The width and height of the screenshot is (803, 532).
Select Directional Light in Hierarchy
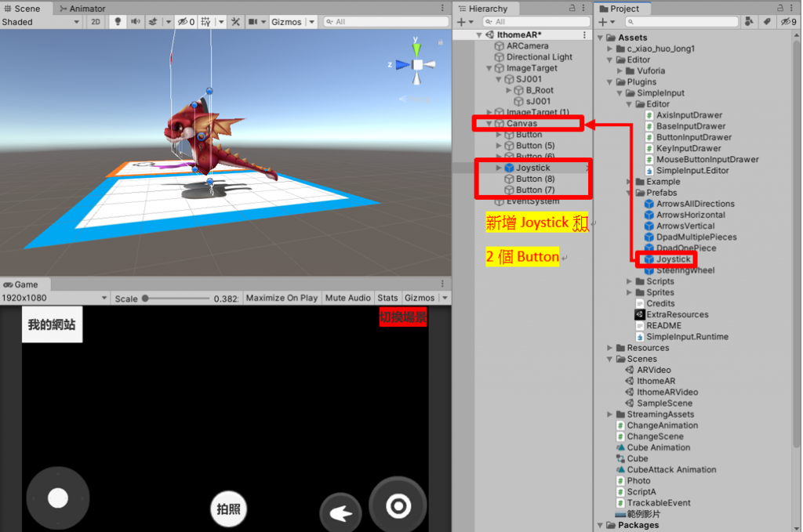tap(540, 56)
